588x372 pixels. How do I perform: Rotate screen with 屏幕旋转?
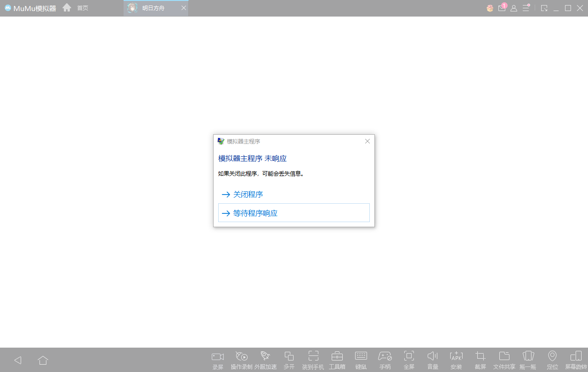coord(576,360)
